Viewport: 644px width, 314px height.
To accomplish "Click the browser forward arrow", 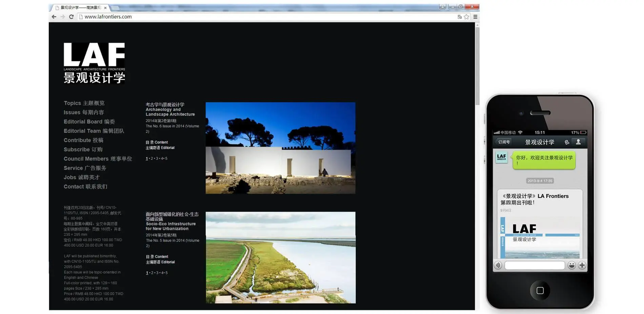I will (x=63, y=17).
